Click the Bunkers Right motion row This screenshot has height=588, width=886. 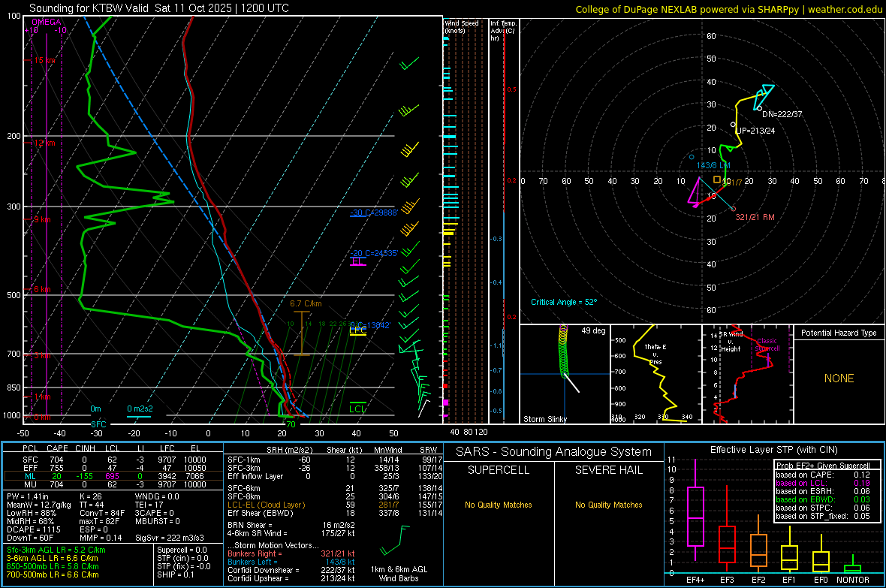coord(291,553)
